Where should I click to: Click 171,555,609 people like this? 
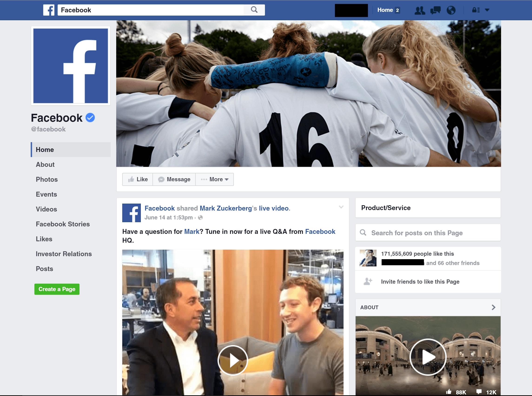[x=418, y=254]
